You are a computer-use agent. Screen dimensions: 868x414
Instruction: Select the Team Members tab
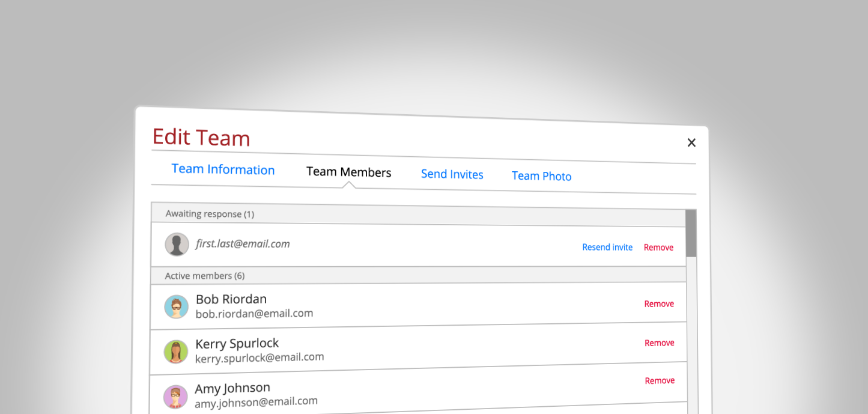[348, 172]
